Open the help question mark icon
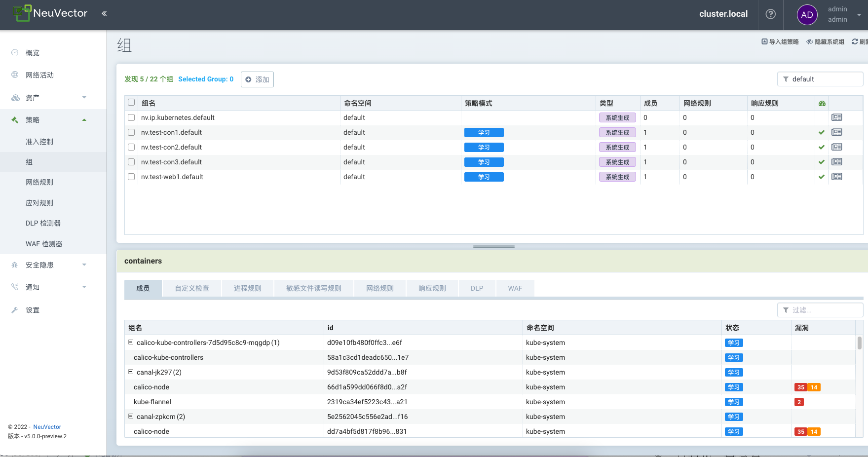868x457 pixels. [770, 14]
